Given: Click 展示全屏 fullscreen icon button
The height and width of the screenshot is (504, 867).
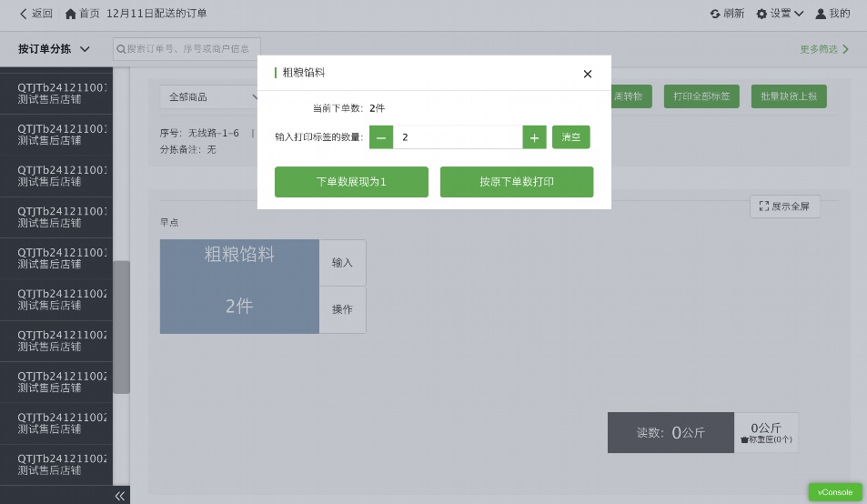Looking at the screenshot, I should pos(784,207).
